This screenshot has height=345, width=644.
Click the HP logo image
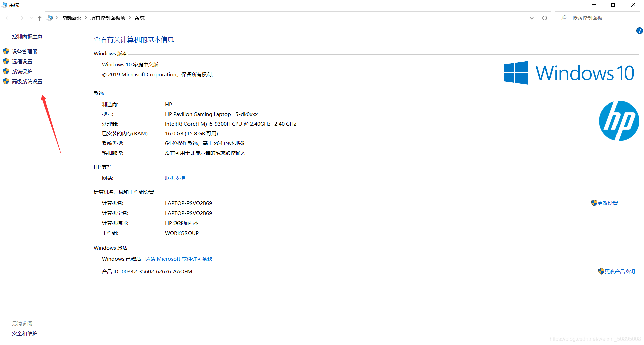point(619,121)
